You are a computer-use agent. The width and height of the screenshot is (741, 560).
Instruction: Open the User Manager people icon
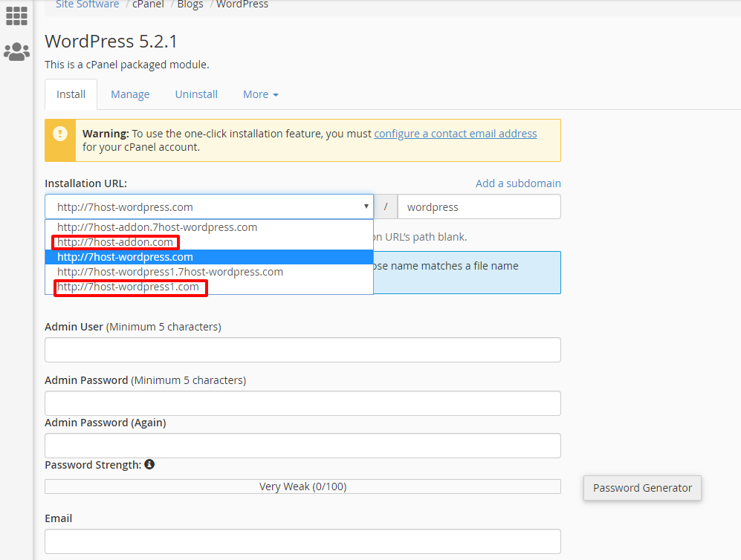(x=16, y=51)
